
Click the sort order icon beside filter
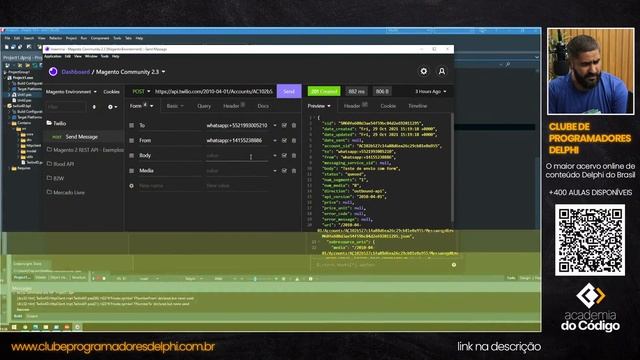94,107
